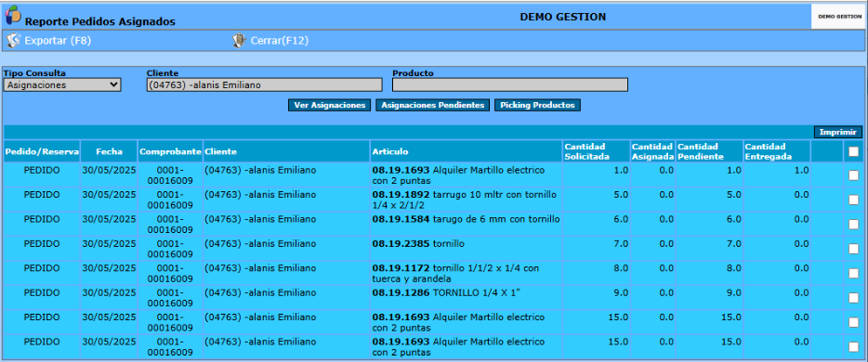Click article code 08.19.1584
This screenshot has width=868, height=362.
[401, 219]
